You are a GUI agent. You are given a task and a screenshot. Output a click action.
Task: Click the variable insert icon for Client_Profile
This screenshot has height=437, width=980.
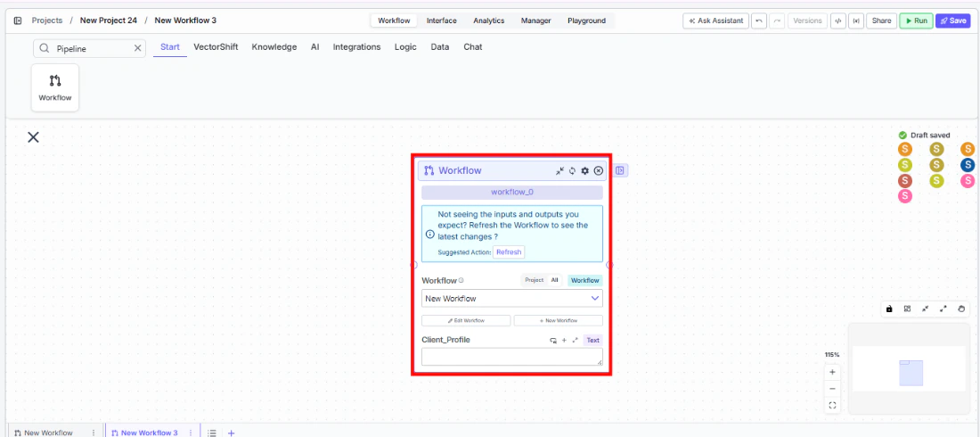pyautogui.click(x=552, y=341)
